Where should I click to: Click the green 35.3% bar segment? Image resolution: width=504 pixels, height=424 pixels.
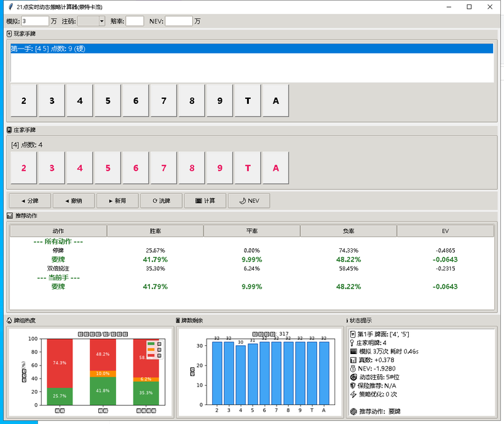click(146, 393)
